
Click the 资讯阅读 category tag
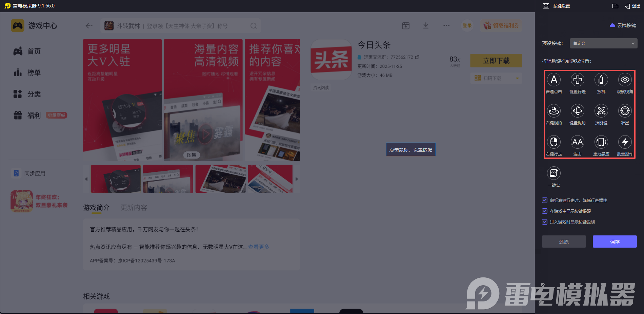321,87
